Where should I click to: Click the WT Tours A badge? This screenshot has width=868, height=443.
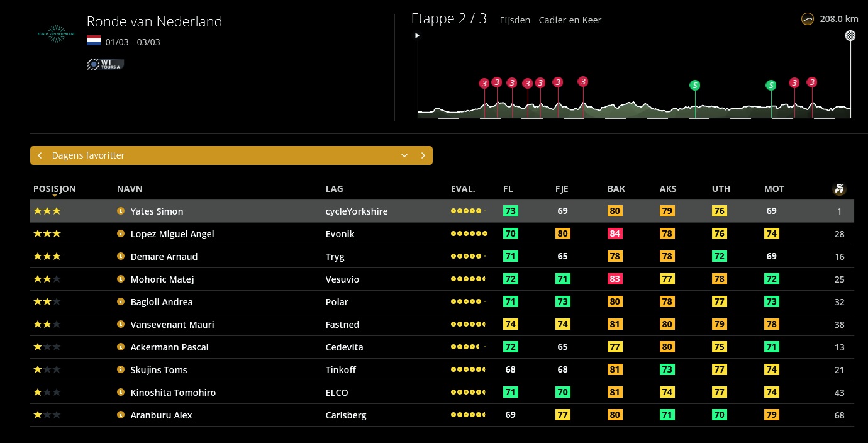(105, 64)
